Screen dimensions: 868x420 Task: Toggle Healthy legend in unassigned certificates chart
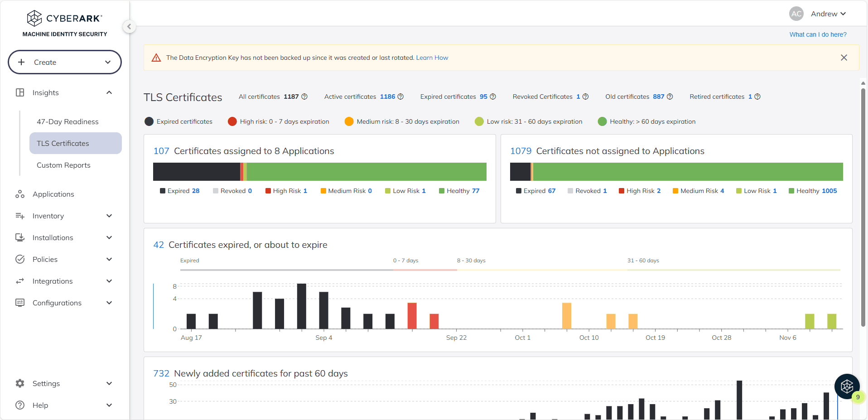coord(813,191)
